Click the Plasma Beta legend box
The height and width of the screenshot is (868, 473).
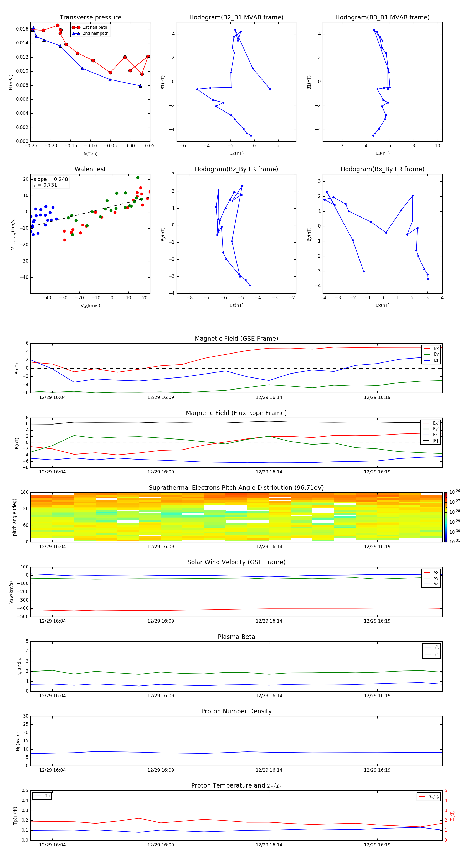431,651
